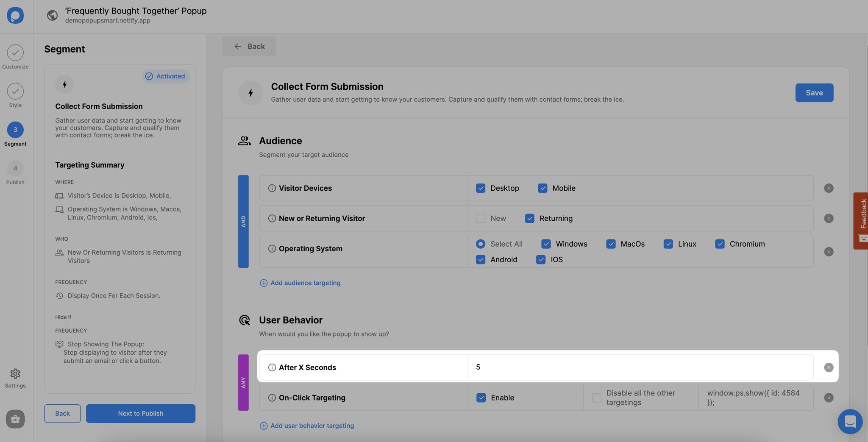
Task: Click the popup title 'Frequently Bought Together'
Action: tap(136, 11)
